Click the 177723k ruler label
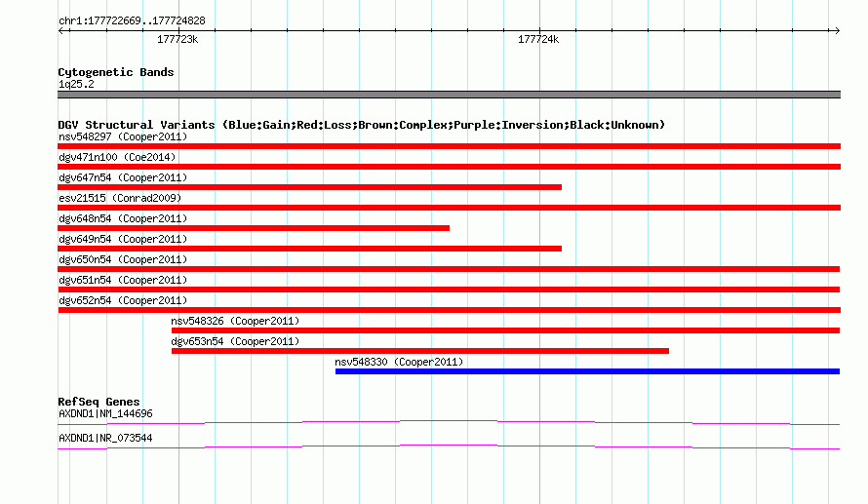868x504 pixels. click(178, 39)
